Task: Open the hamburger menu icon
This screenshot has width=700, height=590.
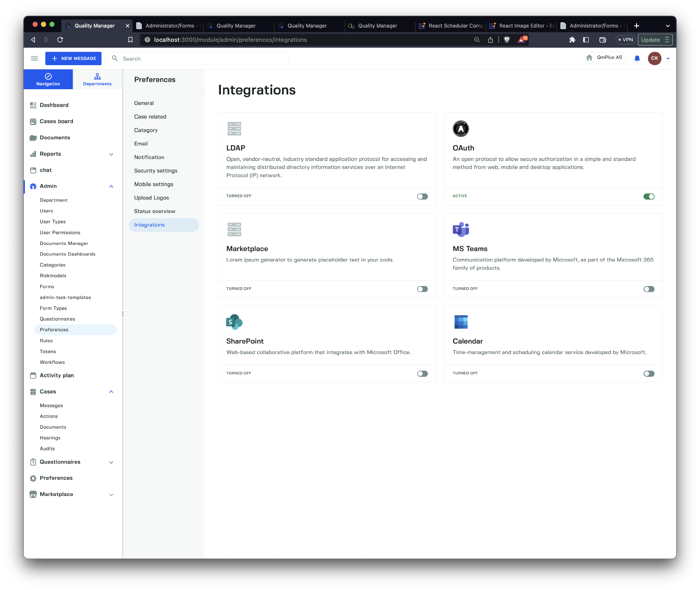Action: (x=35, y=59)
